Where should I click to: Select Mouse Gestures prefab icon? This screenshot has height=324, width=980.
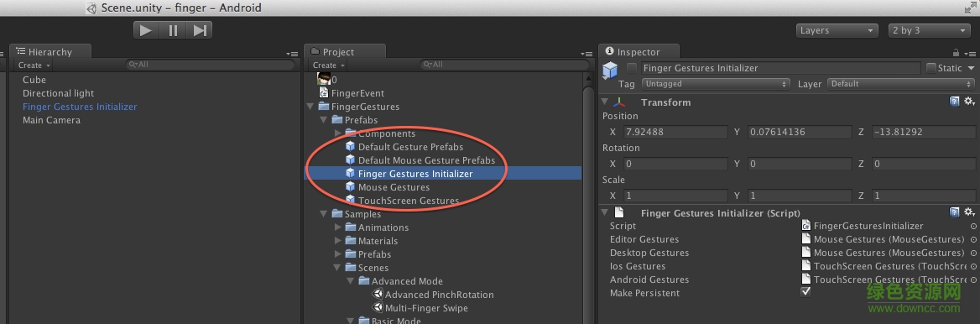pyautogui.click(x=351, y=187)
